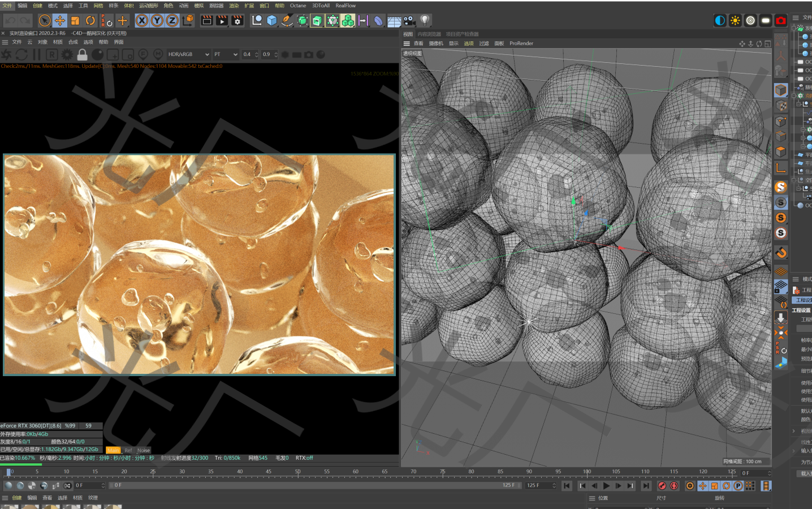Toggle the Y axis lock button
The image size is (812, 509).
(157, 20)
